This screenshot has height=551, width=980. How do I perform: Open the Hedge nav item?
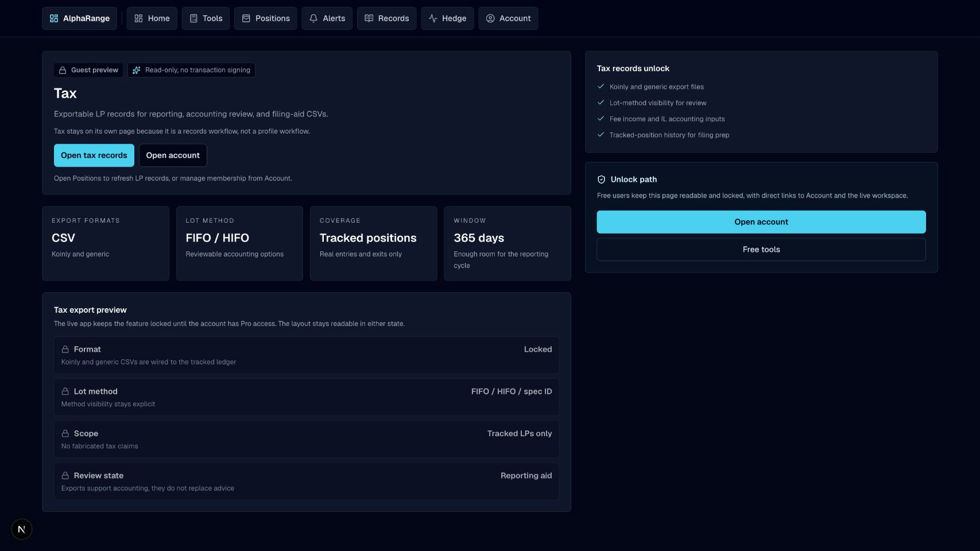(x=447, y=18)
